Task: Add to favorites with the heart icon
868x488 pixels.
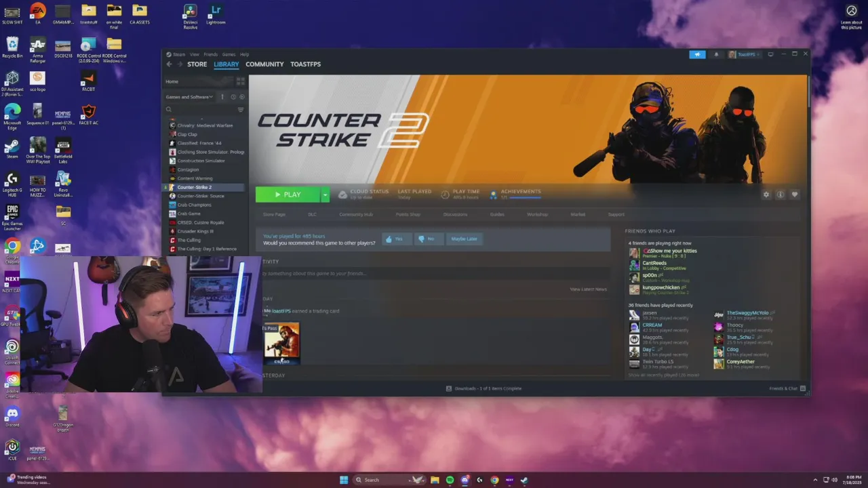Action: 795,195
